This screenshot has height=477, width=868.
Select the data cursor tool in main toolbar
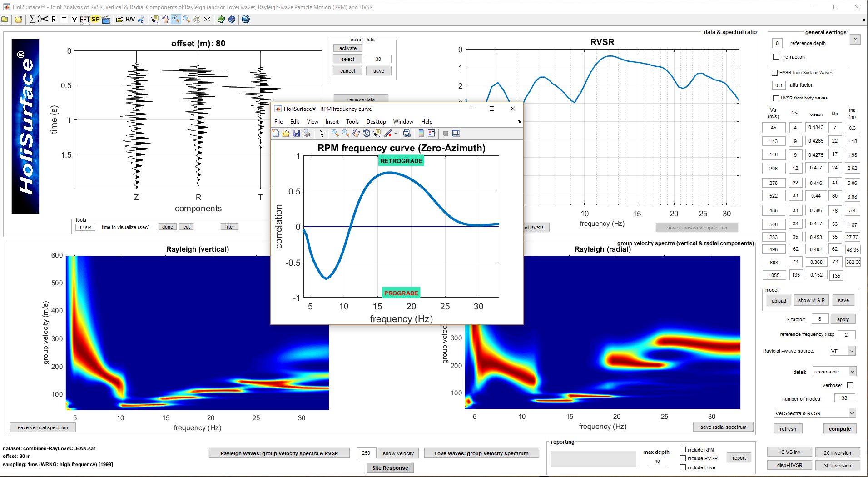tap(155, 19)
